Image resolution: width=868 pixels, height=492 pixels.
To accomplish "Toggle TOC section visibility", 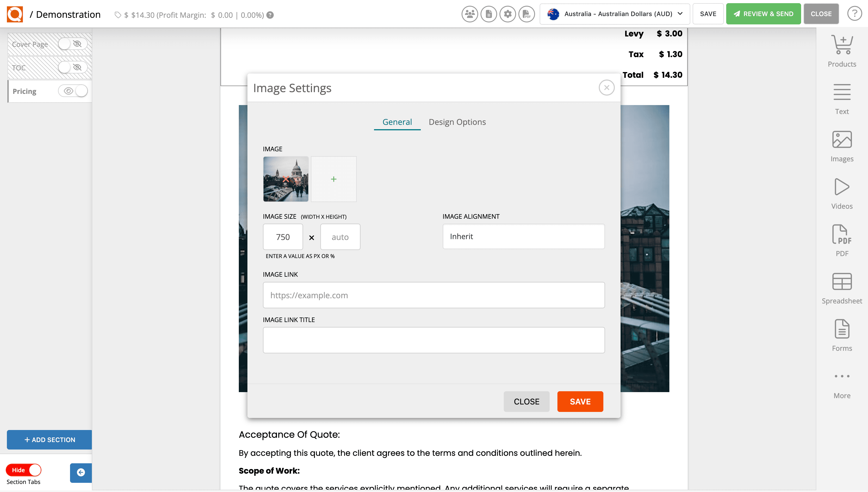I will pyautogui.click(x=64, y=67).
